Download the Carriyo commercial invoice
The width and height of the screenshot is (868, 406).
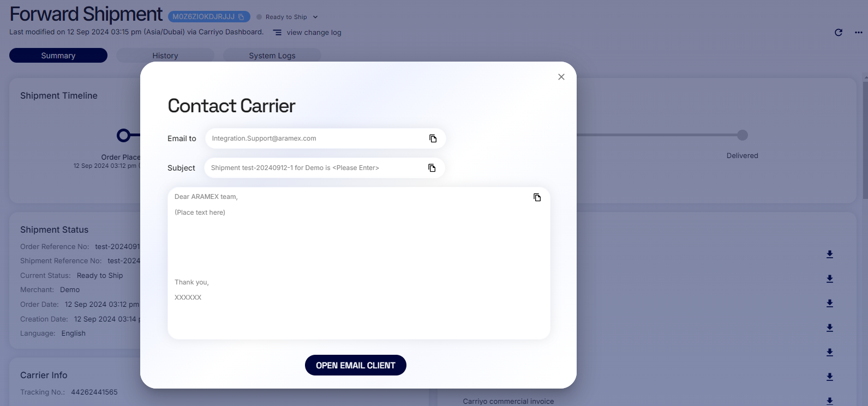click(x=829, y=401)
